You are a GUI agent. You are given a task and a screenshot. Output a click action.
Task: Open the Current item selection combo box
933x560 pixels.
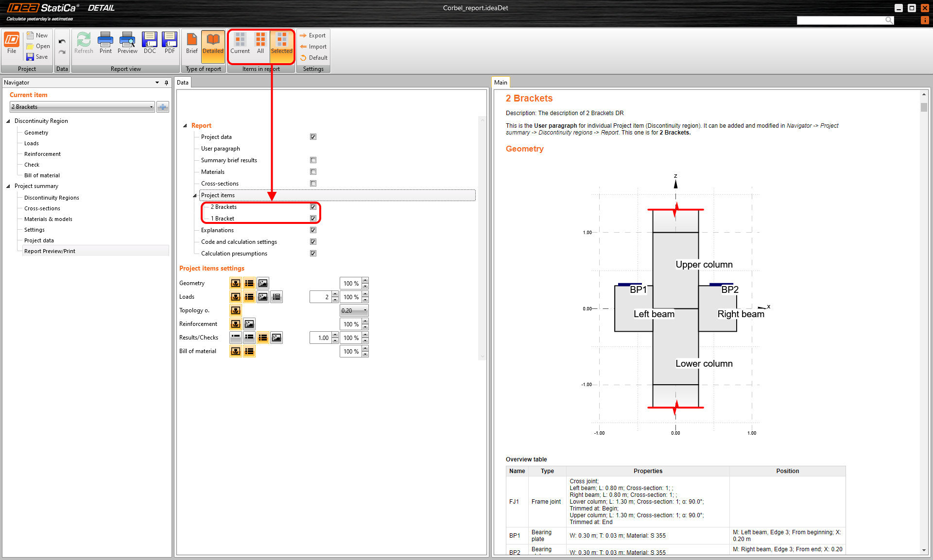click(151, 106)
